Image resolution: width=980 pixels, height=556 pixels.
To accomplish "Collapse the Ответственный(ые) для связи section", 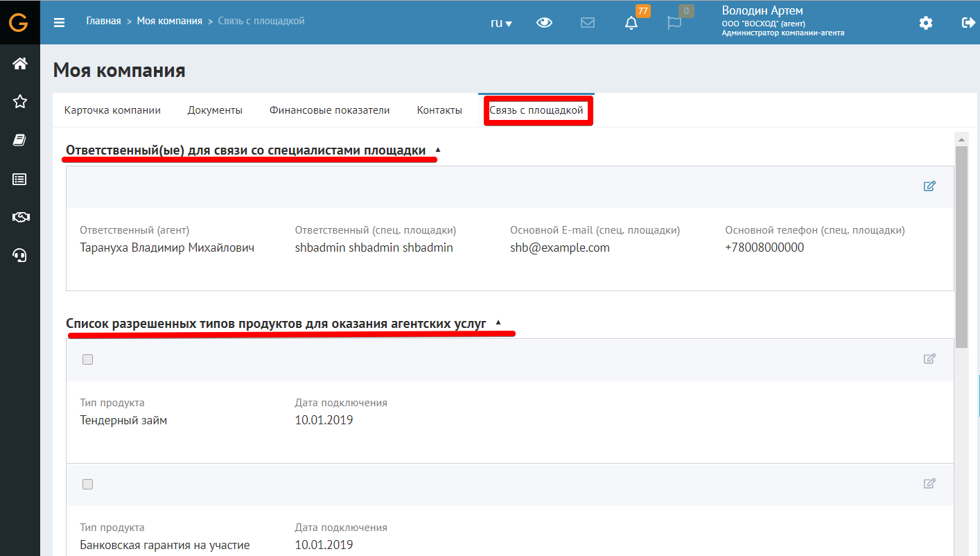I will [437, 150].
